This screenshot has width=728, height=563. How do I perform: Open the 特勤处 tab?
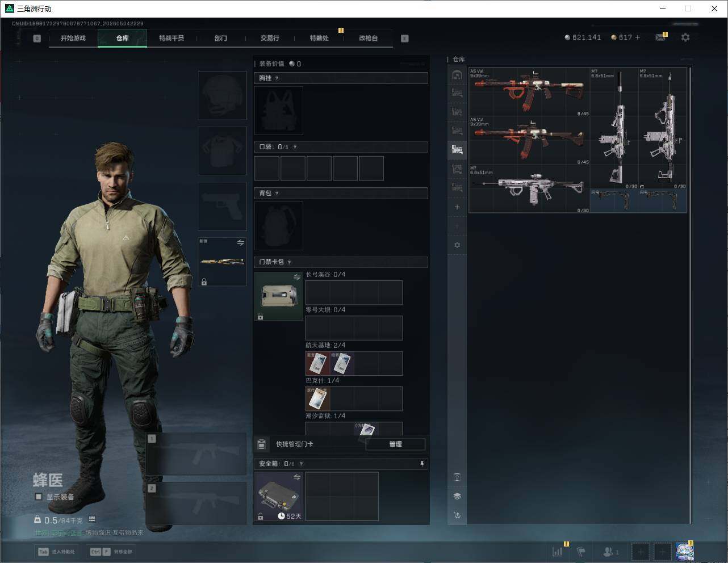(x=319, y=38)
